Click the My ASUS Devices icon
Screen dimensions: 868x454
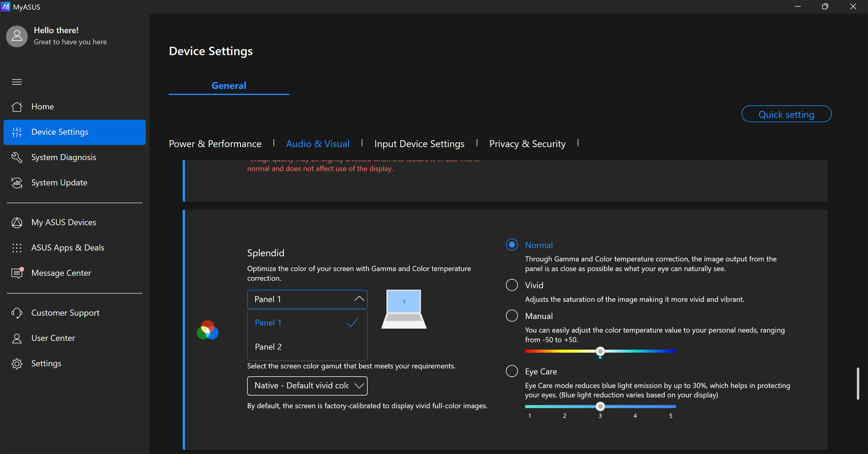click(x=17, y=222)
